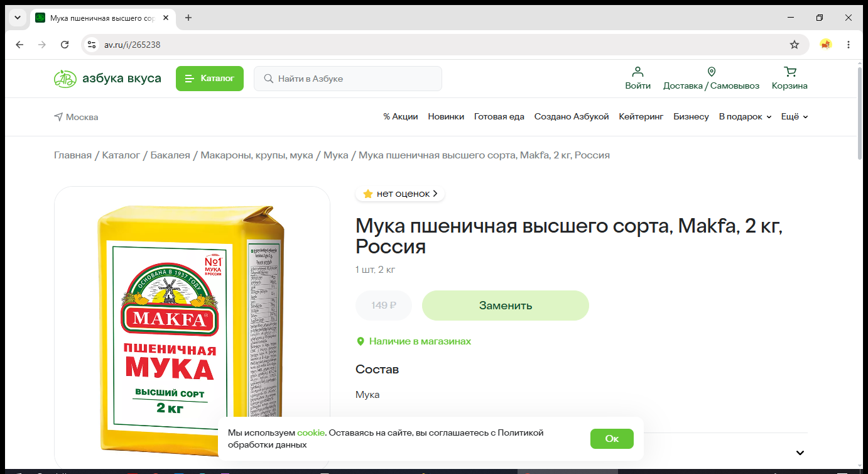Screen dimensions: 868x474
Task: Open the Готовая еда menu item
Action: click(x=499, y=117)
